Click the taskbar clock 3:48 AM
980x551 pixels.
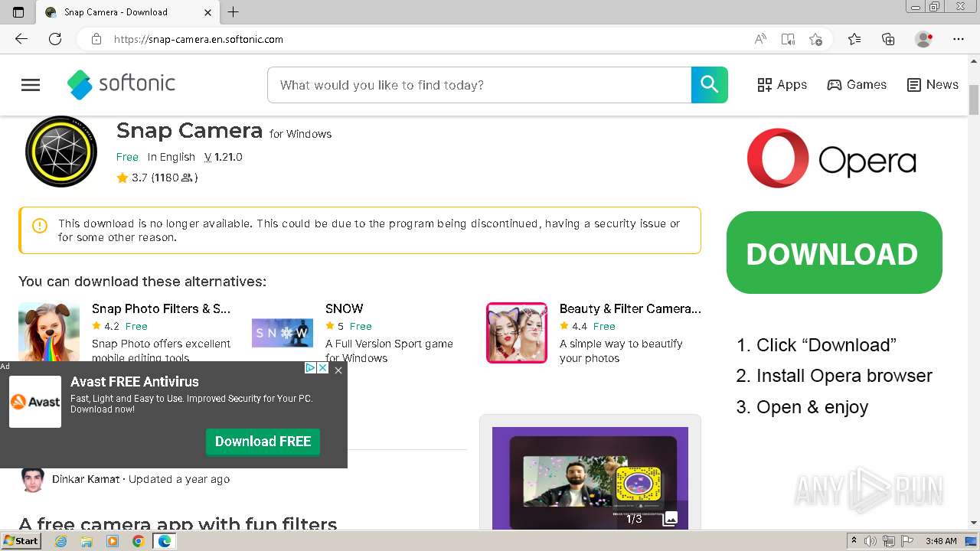coord(940,541)
